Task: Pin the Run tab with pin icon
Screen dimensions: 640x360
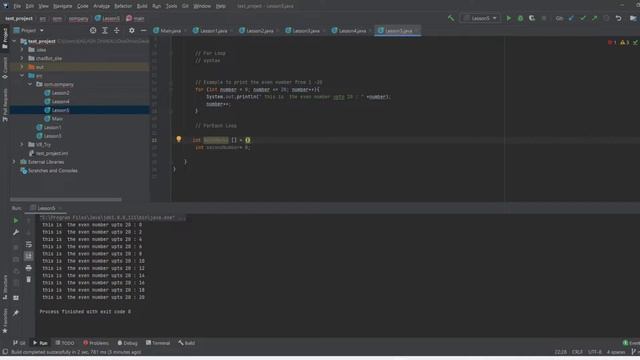Action: [x=16, y=313]
